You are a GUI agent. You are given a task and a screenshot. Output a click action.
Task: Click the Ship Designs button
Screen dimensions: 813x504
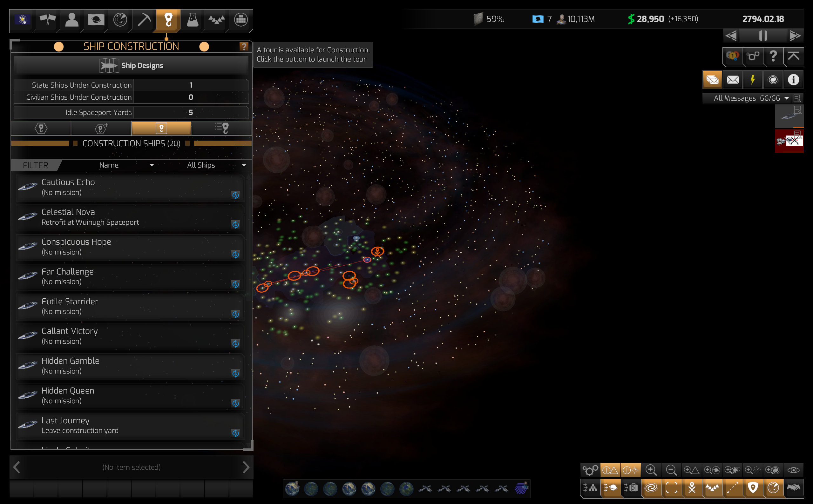point(132,65)
